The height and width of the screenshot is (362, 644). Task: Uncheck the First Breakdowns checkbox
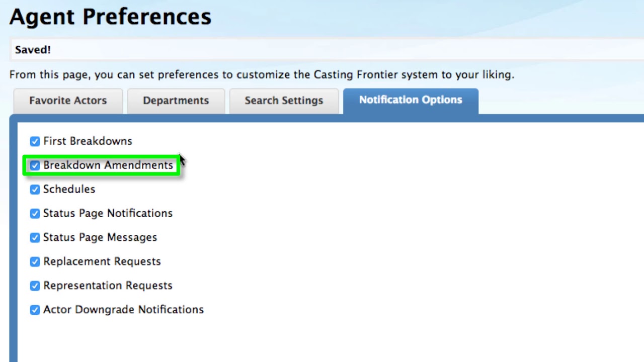coord(35,141)
